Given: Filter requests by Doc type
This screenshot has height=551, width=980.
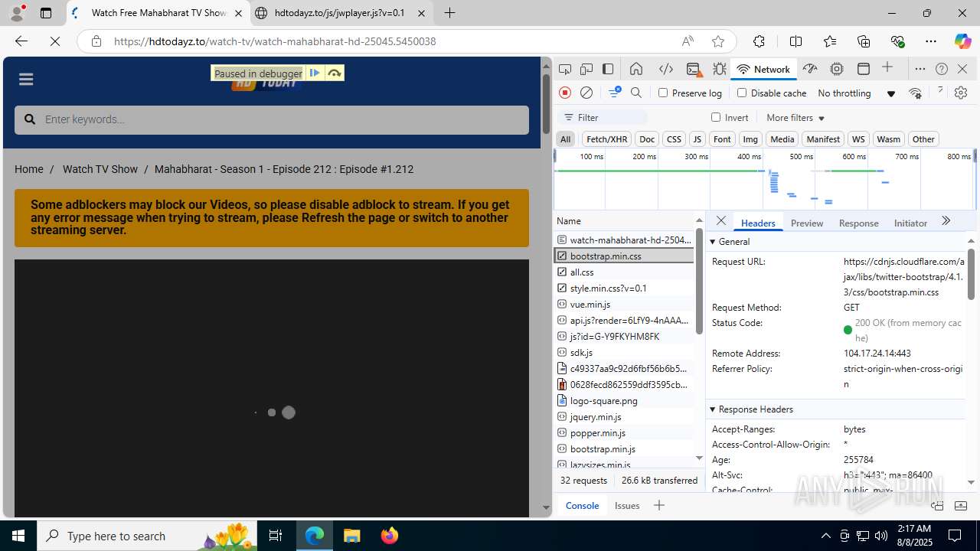Looking at the screenshot, I should click(647, 139).
